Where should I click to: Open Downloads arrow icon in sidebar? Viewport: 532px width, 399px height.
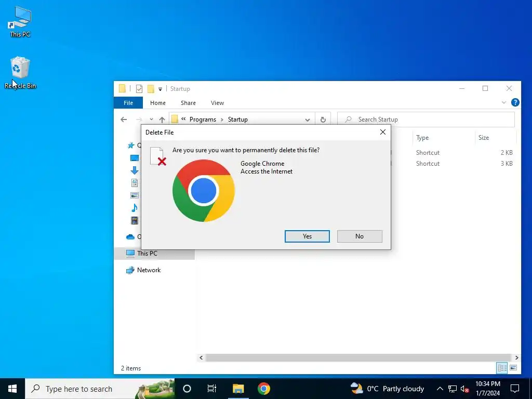pyautogui.click(x=135, y=170)
